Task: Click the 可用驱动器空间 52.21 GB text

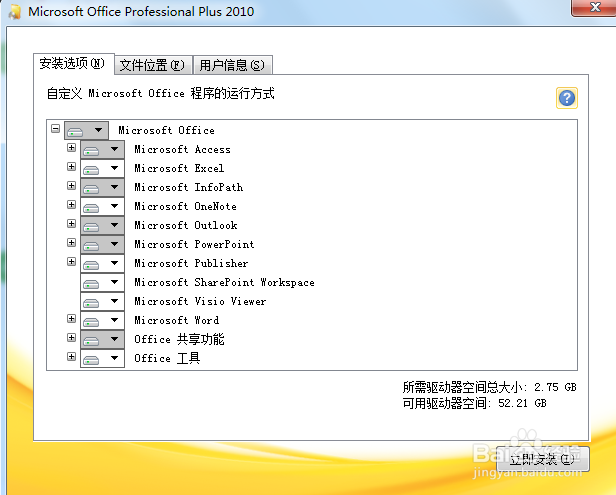Action: (475, 403)
